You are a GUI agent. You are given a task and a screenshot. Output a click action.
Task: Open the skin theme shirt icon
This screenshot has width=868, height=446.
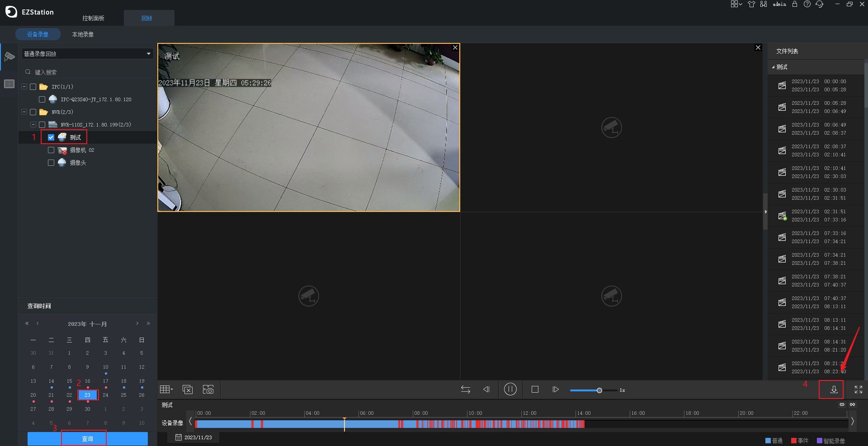coord(751,4)
